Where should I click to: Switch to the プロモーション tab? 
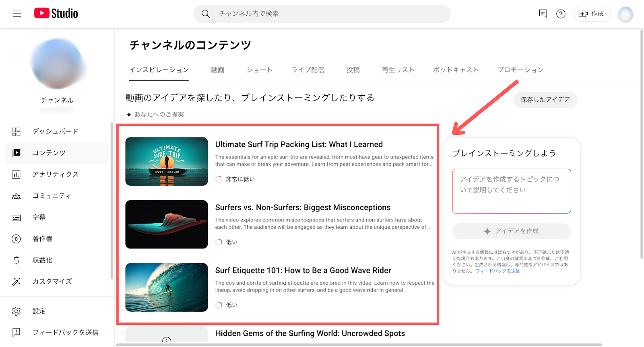(520, 70)
